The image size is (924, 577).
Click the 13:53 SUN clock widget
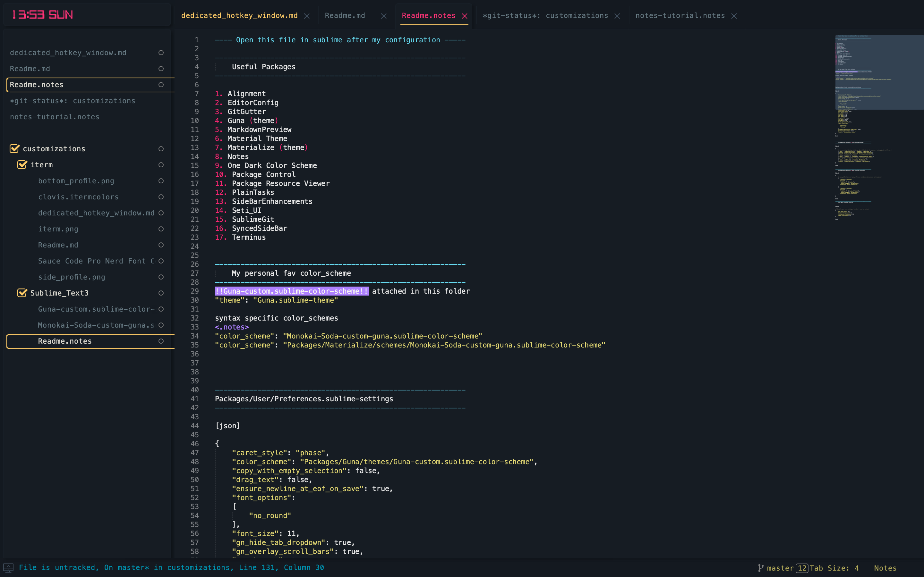[x=42, y=15]
